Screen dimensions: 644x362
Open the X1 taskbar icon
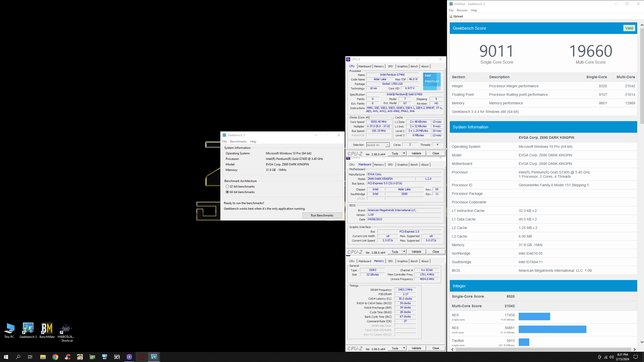point(117,357)
